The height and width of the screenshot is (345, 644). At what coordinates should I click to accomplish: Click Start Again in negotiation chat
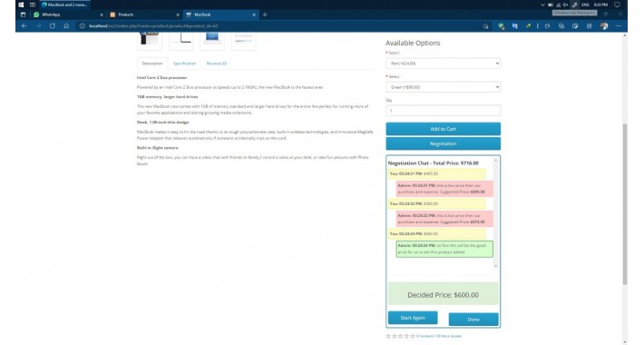click(x=413, y=318)
